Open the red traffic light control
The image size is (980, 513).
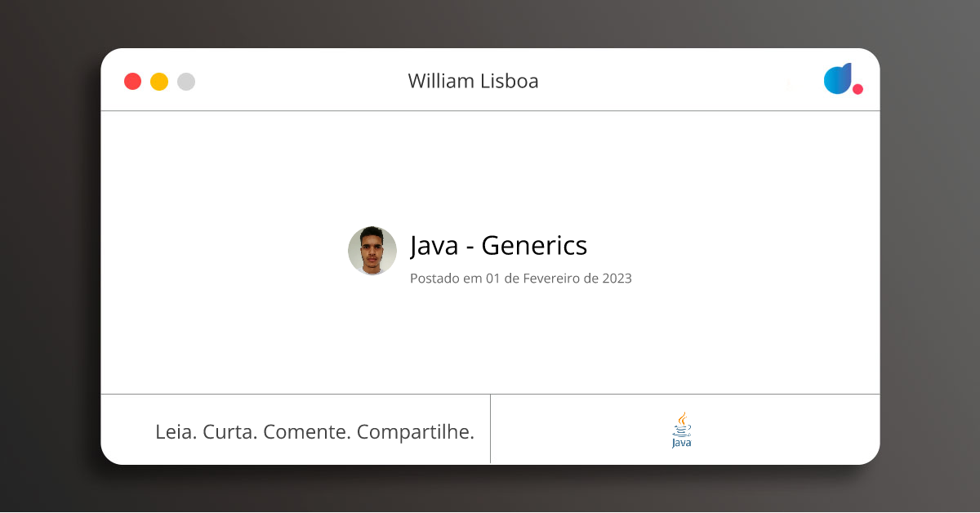pos(132,81)
